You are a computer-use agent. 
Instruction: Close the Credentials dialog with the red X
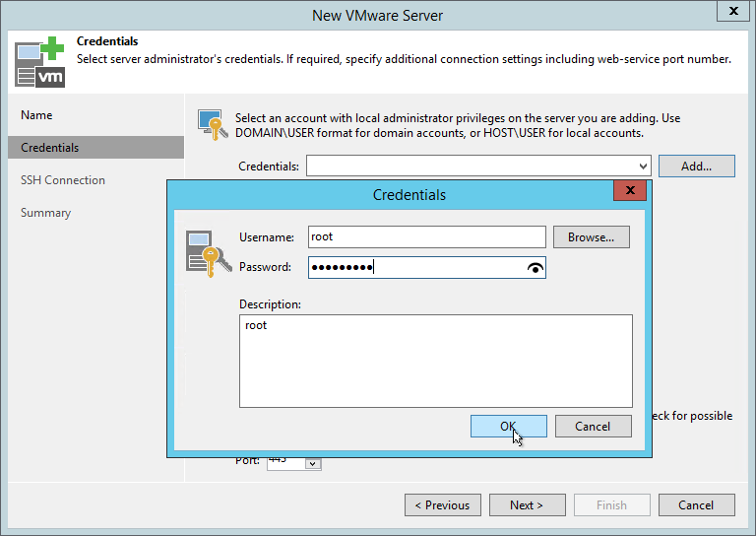coord(630,190)
